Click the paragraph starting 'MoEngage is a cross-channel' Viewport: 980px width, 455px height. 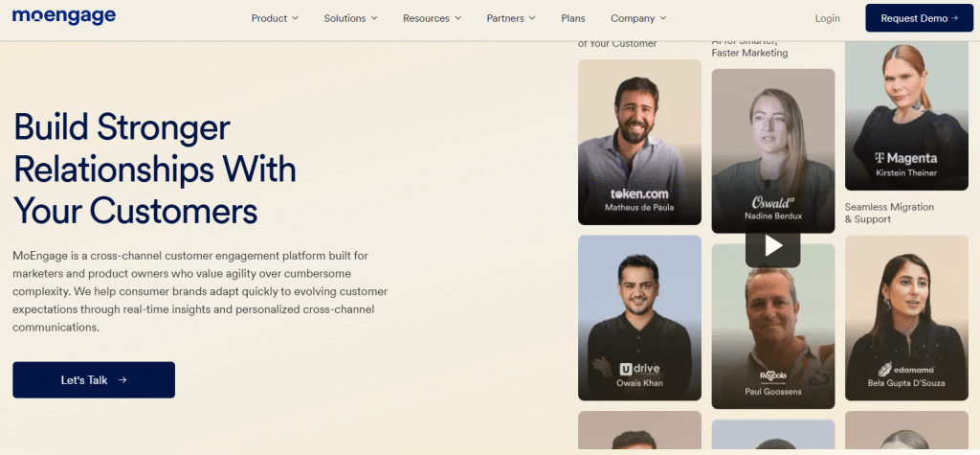[x=200, y=291]
